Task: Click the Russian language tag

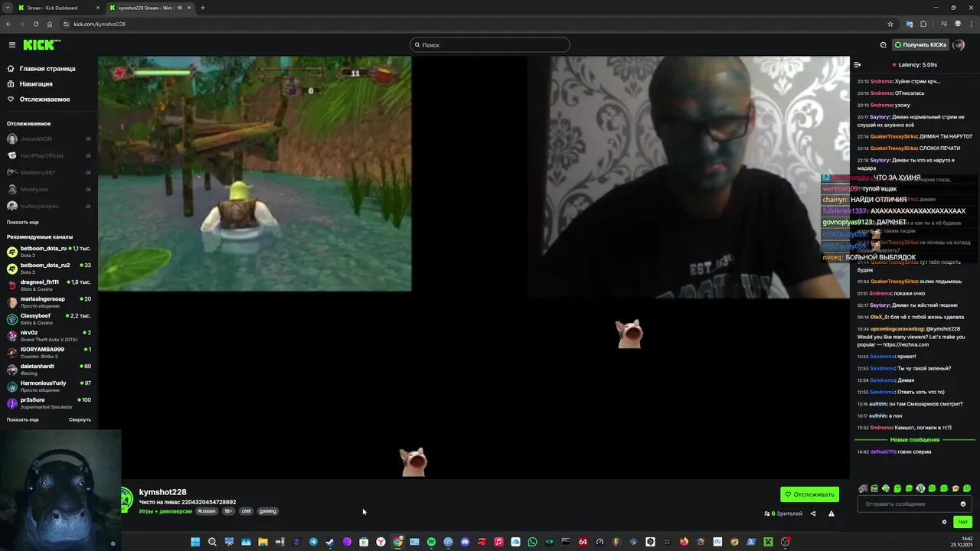Action: point(207,511)
